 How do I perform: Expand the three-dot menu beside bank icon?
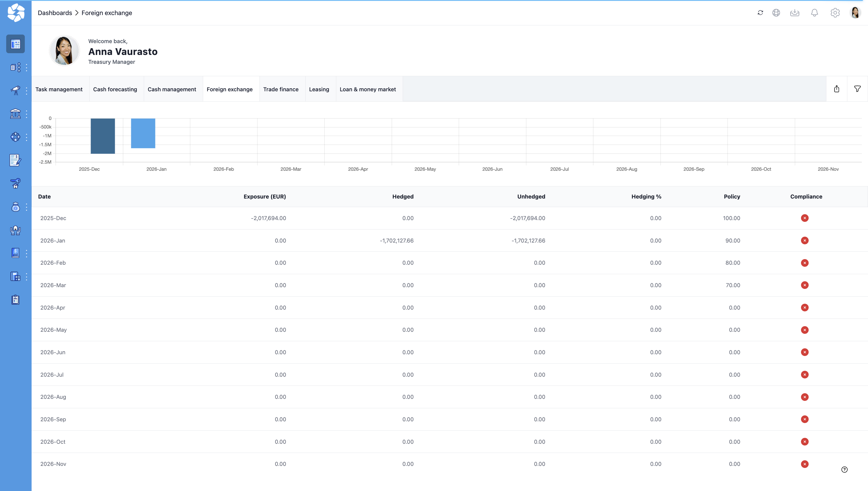click(x=27, y=114)
